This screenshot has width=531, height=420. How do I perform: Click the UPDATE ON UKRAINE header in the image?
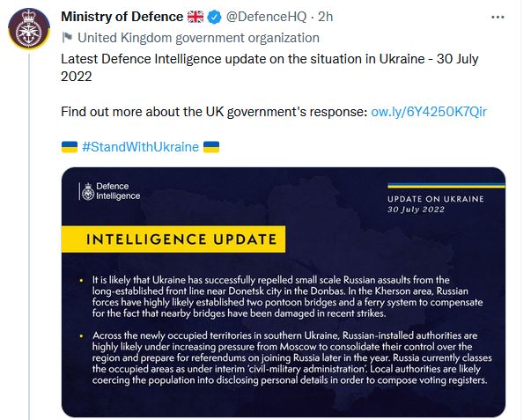[x=436, y=199]
